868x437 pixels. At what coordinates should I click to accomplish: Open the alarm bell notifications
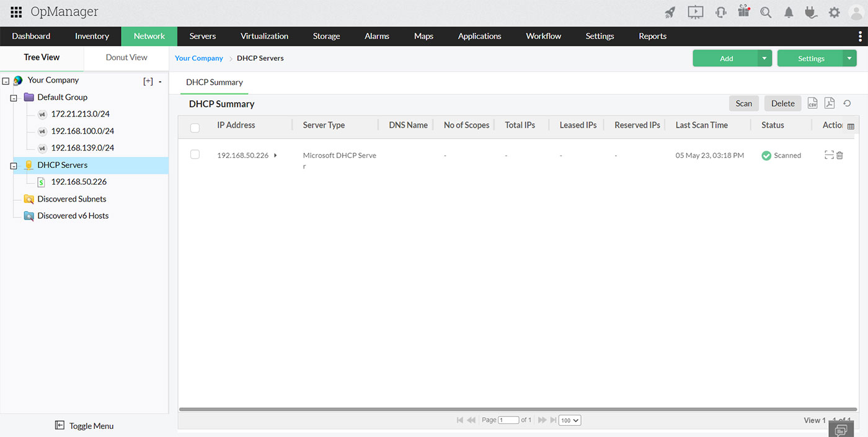tap(789, 12)
